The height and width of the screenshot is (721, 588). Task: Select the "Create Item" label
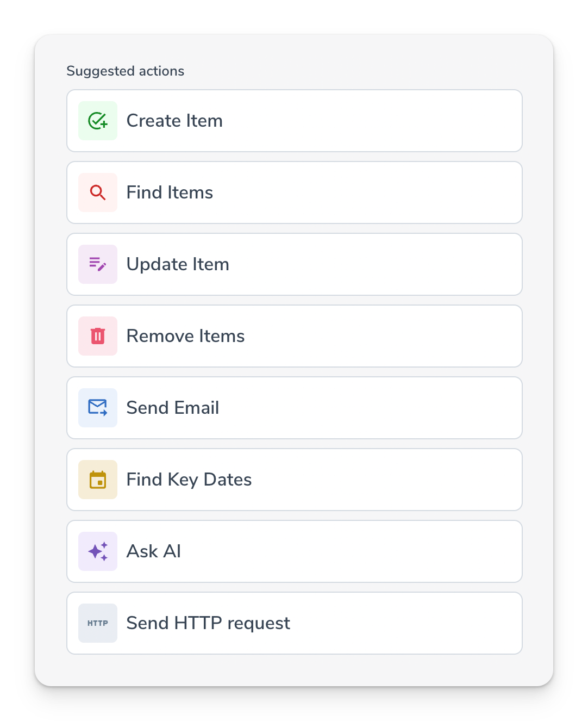tap(174, 121)
